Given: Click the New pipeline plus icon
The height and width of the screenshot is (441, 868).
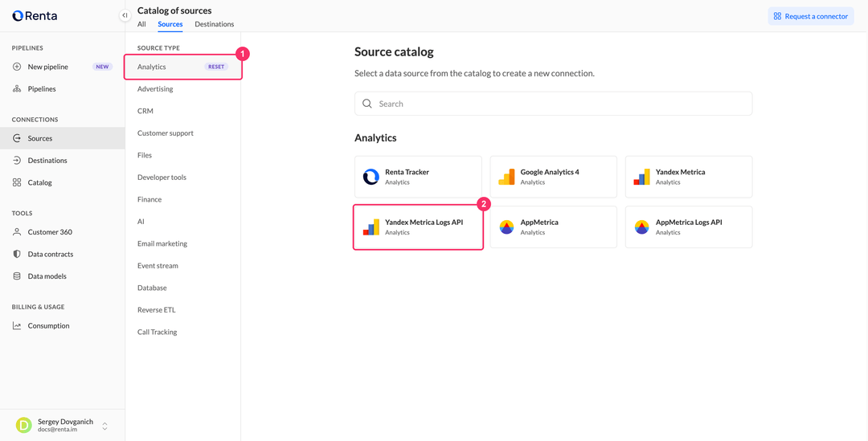Looking at the screenshot, I should 17,67.
